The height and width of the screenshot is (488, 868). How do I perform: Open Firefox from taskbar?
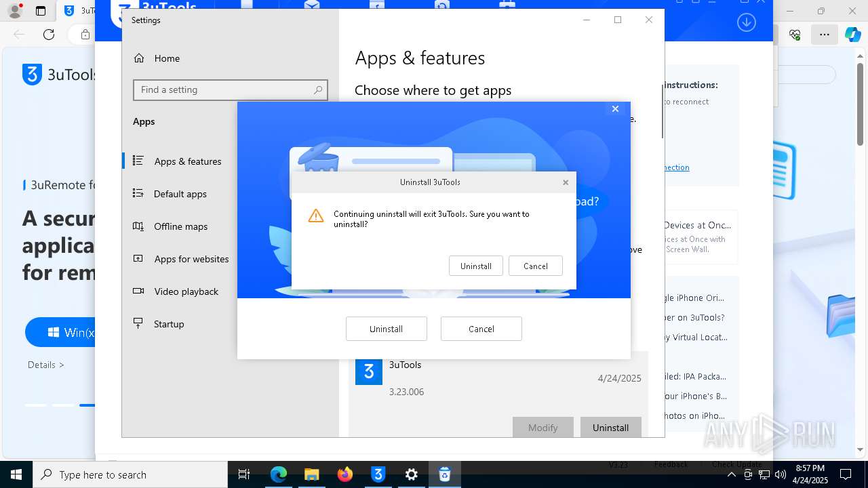[344, 474]
